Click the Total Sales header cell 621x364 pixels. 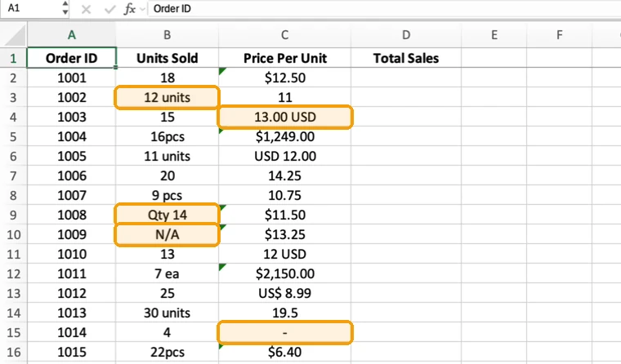point(406,58)
